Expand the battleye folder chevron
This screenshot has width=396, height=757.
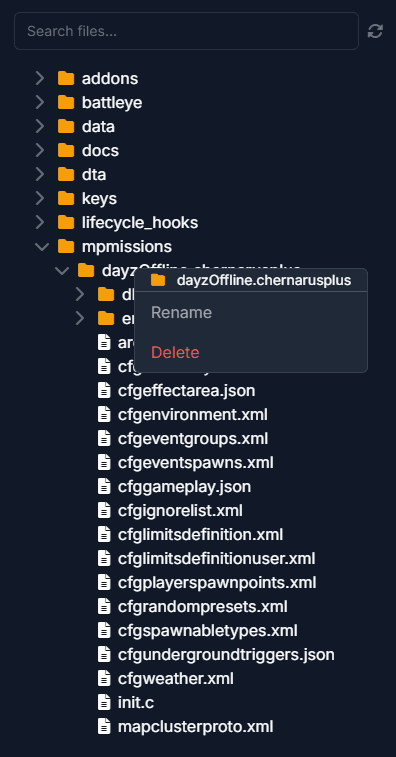40,102
